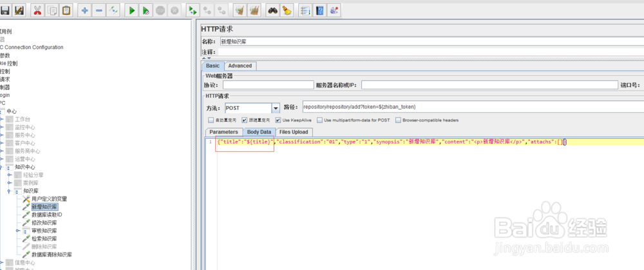Expand the 服务中心 tree node
Viewport: 644px width, 270px height.
[x=2, y=135]
